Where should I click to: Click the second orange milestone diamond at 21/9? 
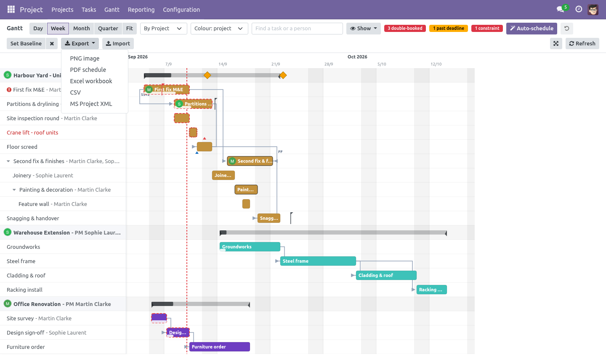coord(283,75)
